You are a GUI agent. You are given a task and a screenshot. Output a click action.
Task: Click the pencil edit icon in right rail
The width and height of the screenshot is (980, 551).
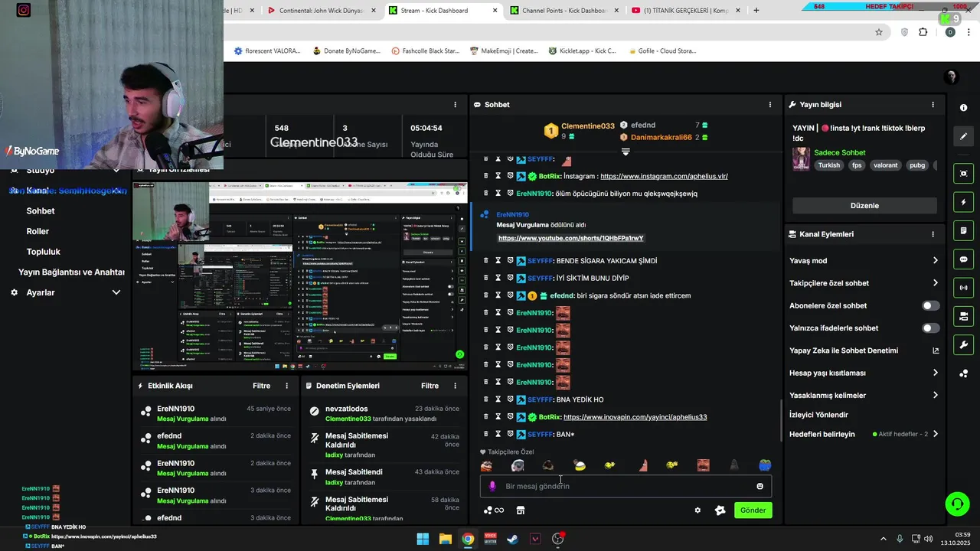964,136
